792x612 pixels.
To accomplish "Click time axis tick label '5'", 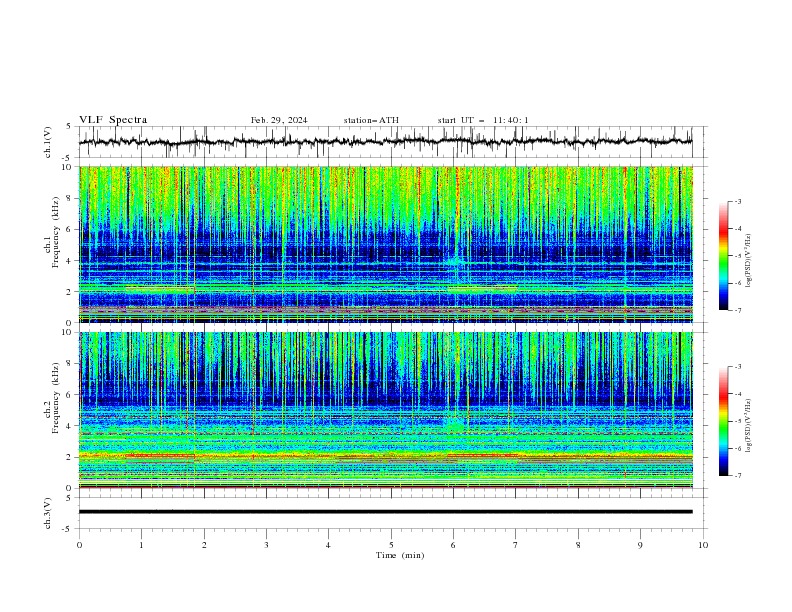I will tap(391, 545).
